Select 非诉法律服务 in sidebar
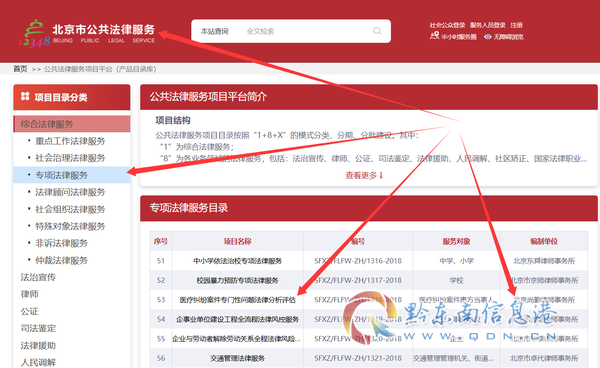The width and height of the screenshot is (600, 368). (x=62, y=243)
